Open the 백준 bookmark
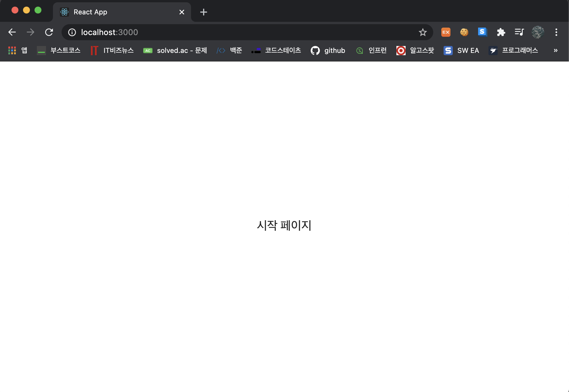This screenshot has width=569, height=392. 229,51
